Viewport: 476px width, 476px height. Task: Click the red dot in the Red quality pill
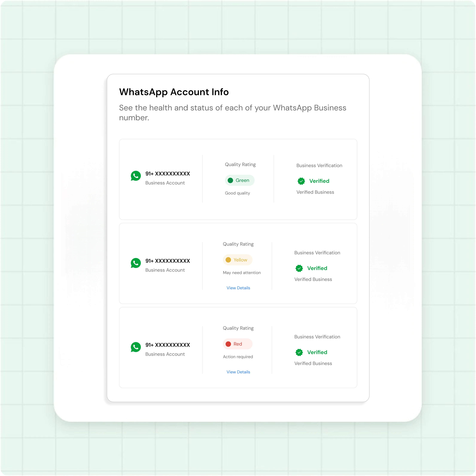pyautogui.click(x=228, y=344)
